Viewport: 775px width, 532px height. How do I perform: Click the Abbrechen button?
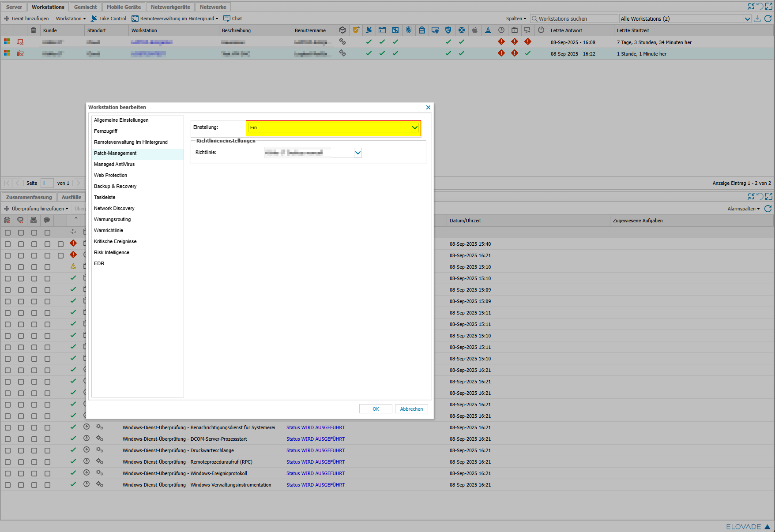pos(411,409)
